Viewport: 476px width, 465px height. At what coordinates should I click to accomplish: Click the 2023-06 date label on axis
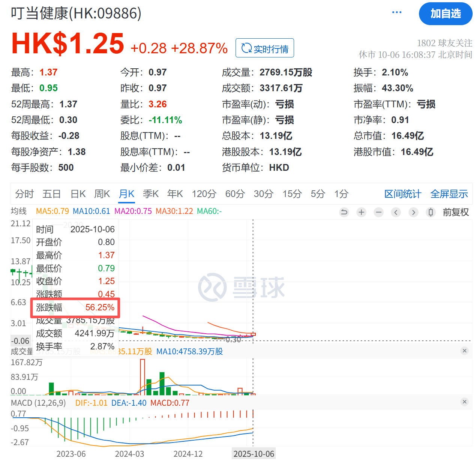pos(71,454)
